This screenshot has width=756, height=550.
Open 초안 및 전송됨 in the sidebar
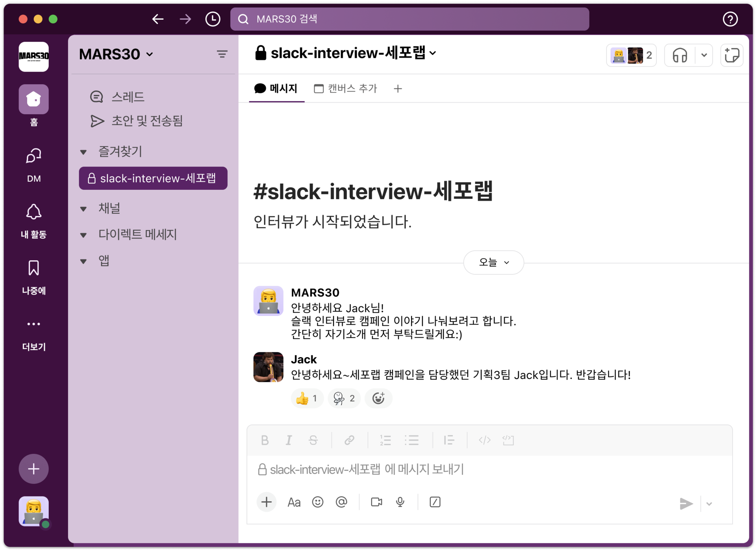[146, 121]
